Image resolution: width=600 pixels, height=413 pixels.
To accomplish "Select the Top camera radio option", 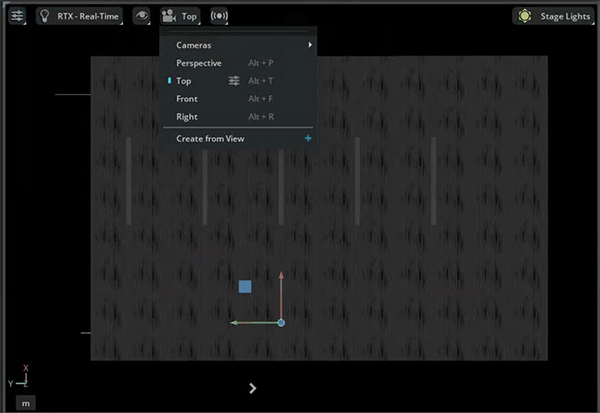I will (x=184, y=81).
